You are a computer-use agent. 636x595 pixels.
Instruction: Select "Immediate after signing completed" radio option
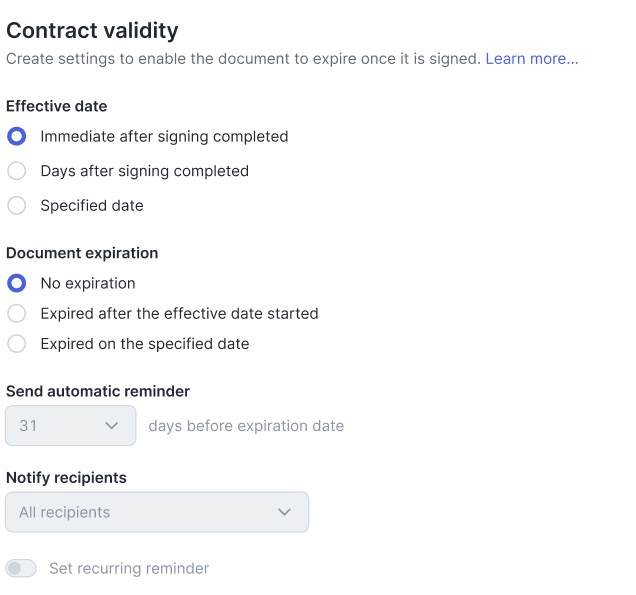click(x=17, y=136)
